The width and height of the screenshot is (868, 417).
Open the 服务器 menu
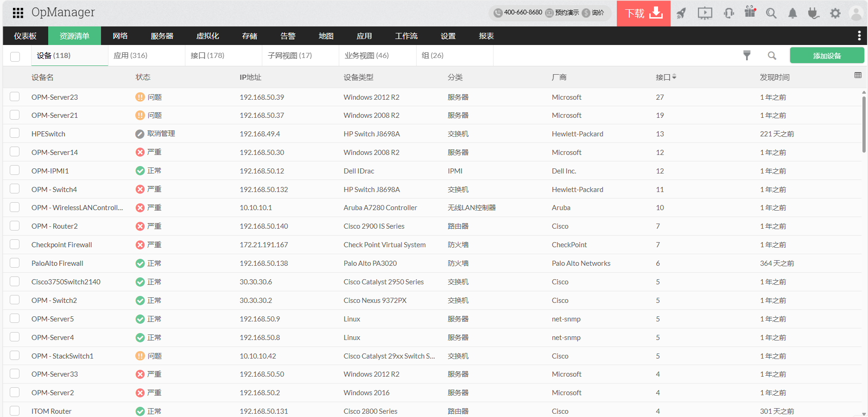(162, 36)
